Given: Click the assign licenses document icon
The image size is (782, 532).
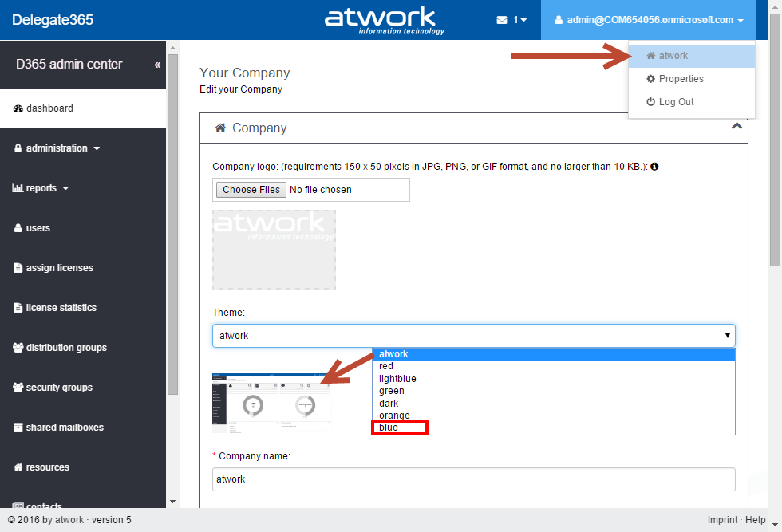Looking at the screenshot, I should 18,268.
